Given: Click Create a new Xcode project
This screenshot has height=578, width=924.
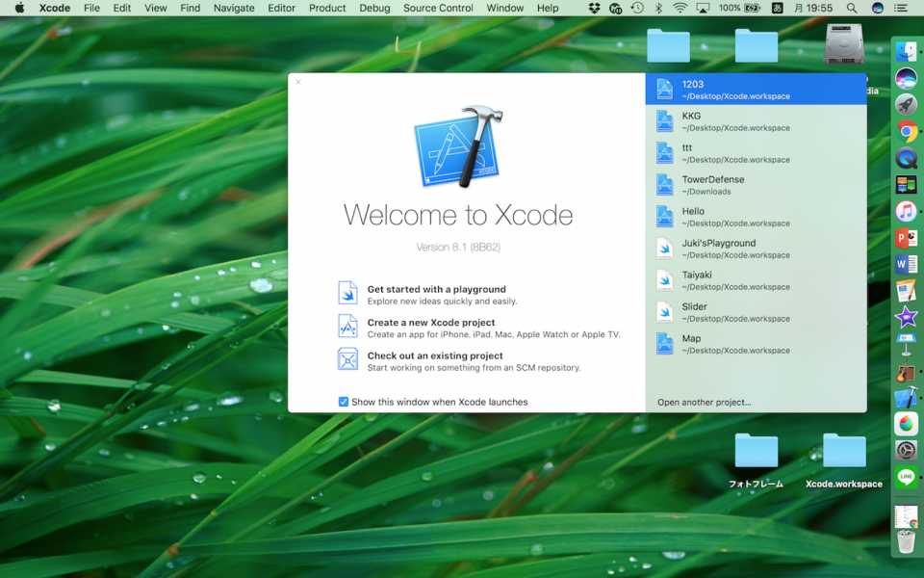Looking at the screenshot, I should pyautogui.click(x=431, y=322).
